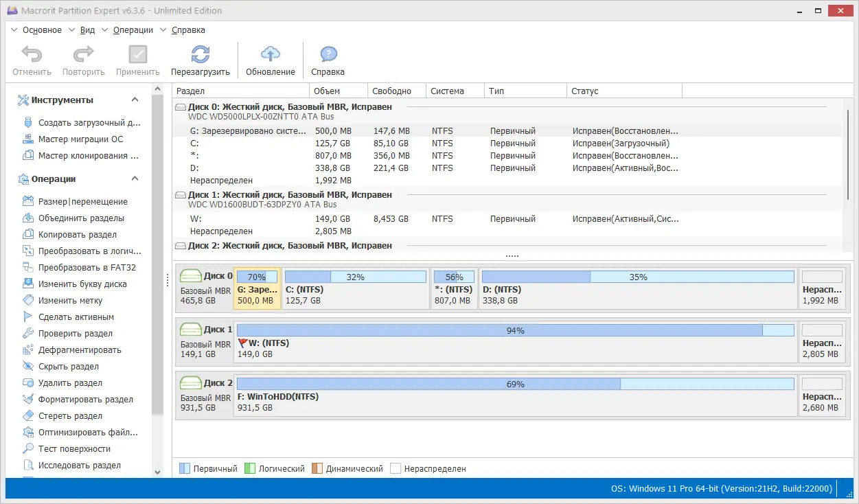The width and height of the screenshot is (859, 504).
Task: Click the Статус column header
Action: (584, 91)
